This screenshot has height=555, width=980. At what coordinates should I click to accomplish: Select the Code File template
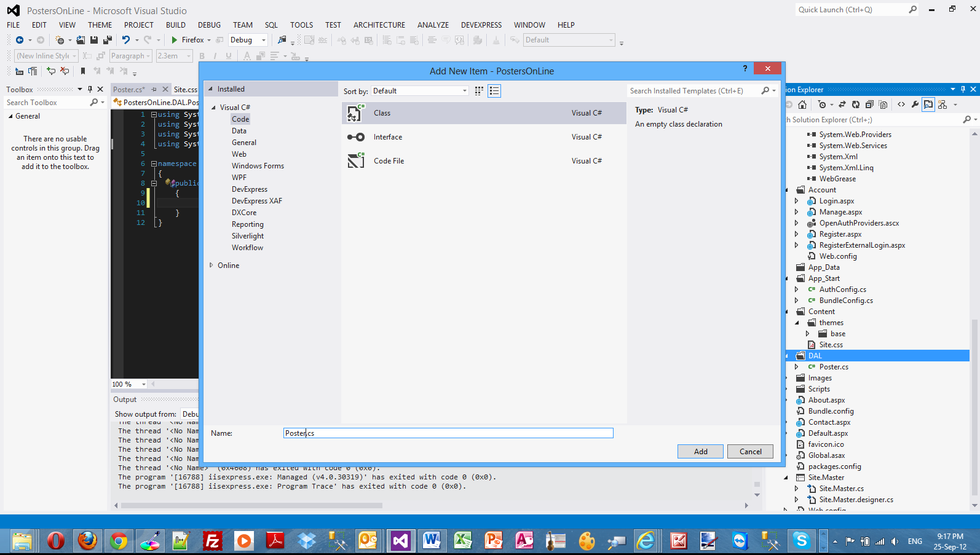coord(484,161)
